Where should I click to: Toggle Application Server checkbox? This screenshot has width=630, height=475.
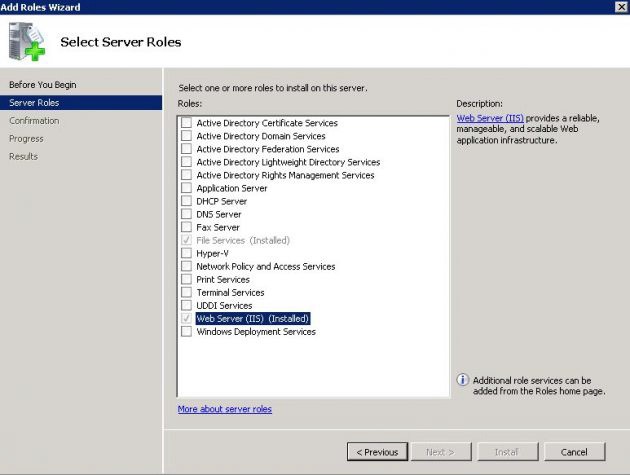(x=186, y=188)
